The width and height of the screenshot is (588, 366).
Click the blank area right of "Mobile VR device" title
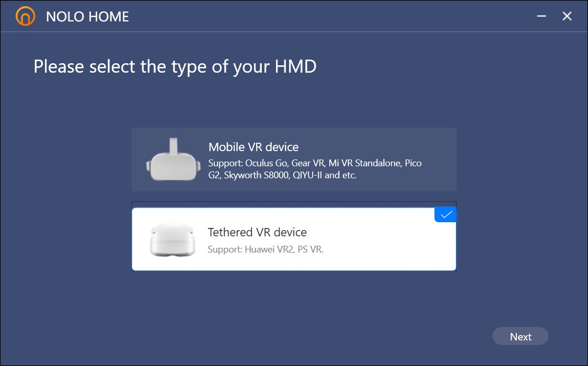click(375, 147)
